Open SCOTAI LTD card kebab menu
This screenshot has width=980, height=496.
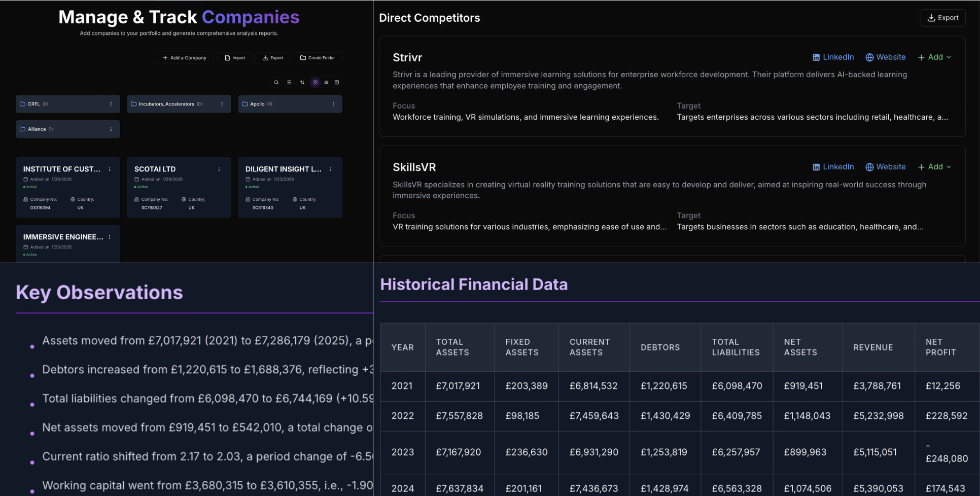point(219,169)
